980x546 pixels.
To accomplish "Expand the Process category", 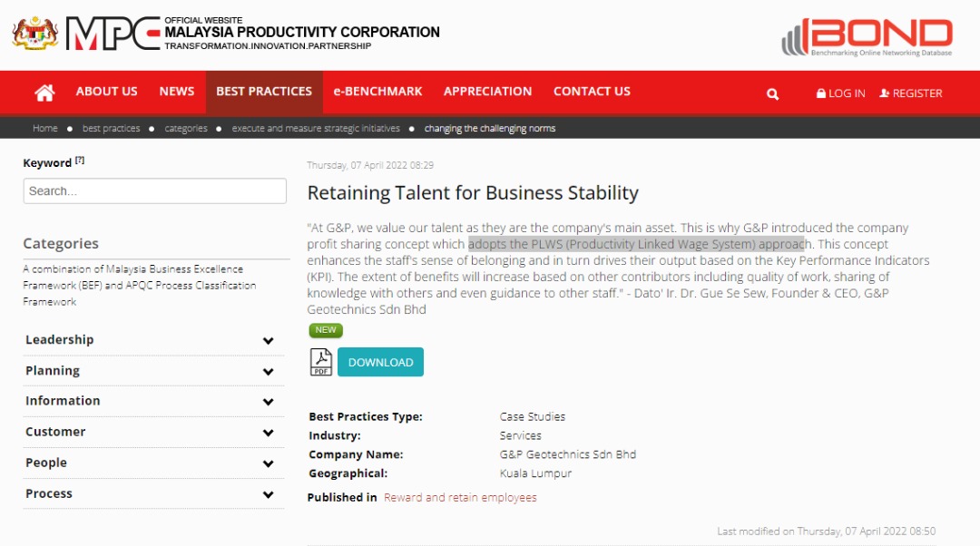I will (x=268, y=494).
